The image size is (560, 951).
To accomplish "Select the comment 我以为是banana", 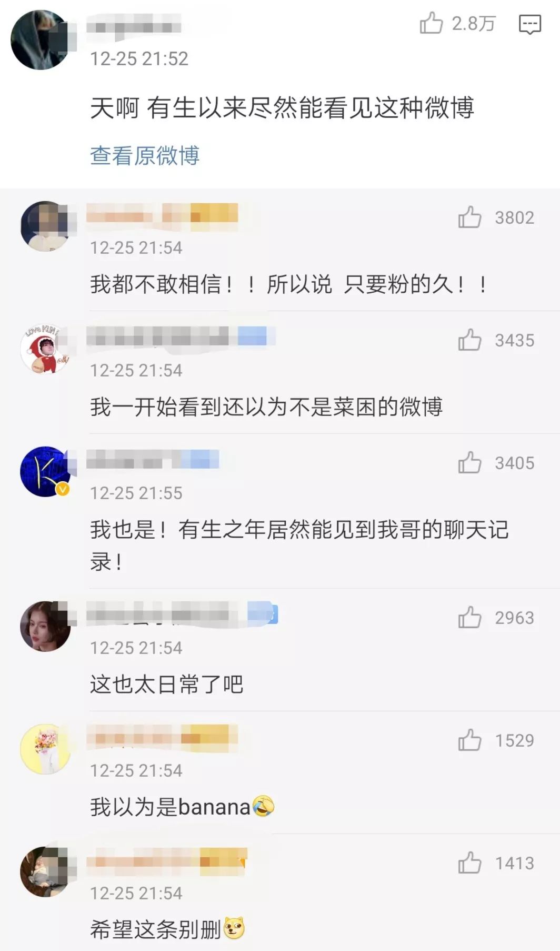I will click(182, 807).
